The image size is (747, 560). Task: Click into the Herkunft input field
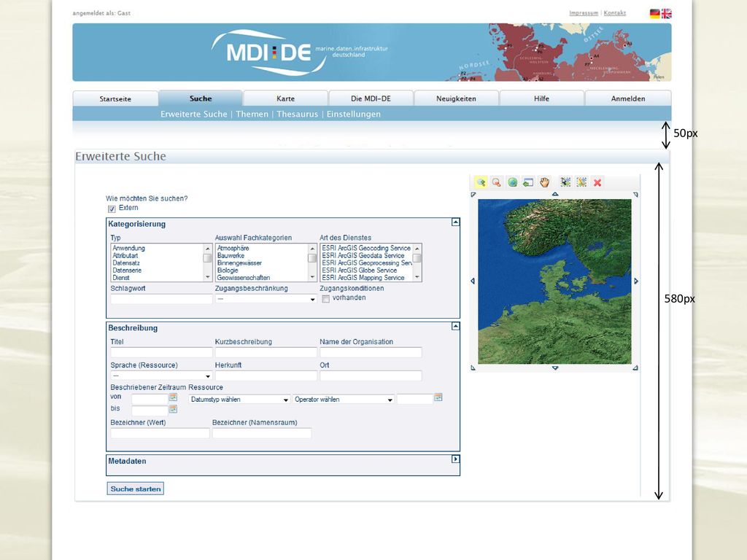click(x=266, y=376)
